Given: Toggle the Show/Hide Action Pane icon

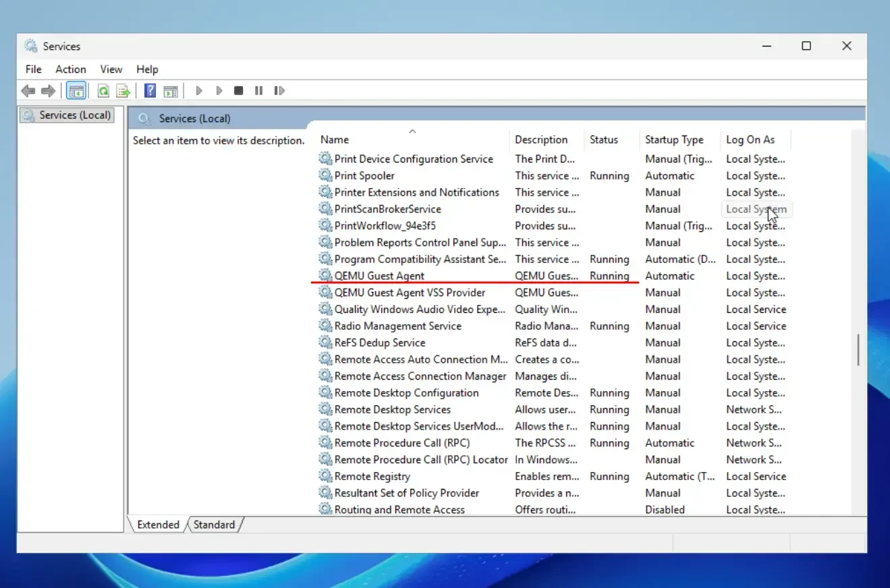Looking at the screenshot, I should coord(170,90).
